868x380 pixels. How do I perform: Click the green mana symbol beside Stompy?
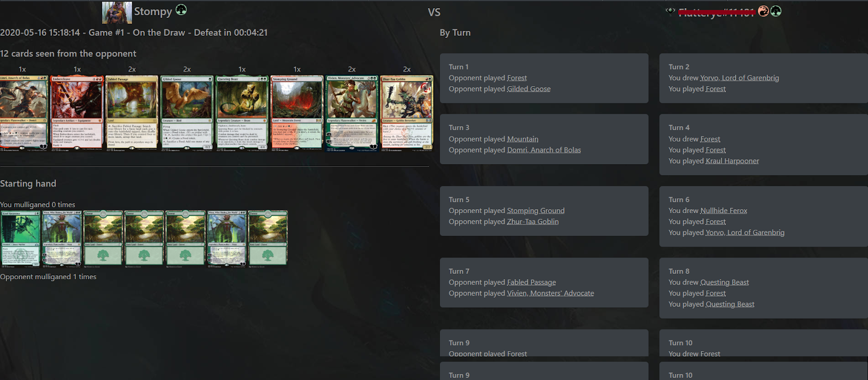[181, 10]
